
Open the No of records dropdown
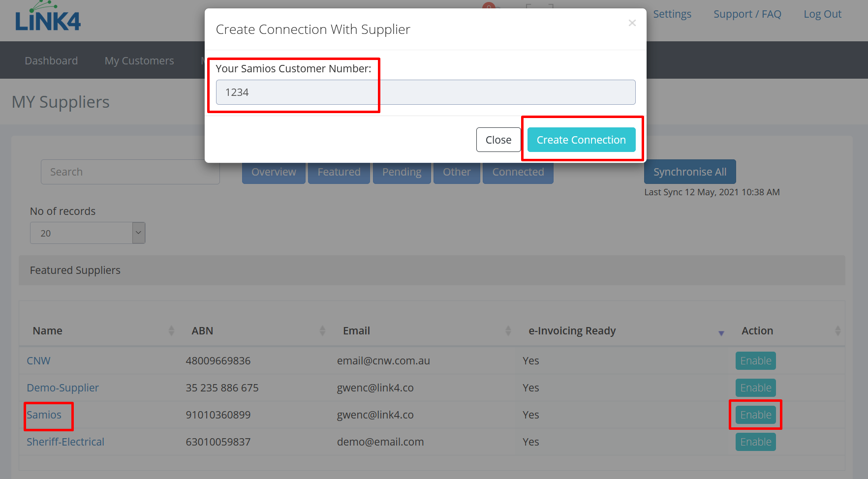[88, 233]
